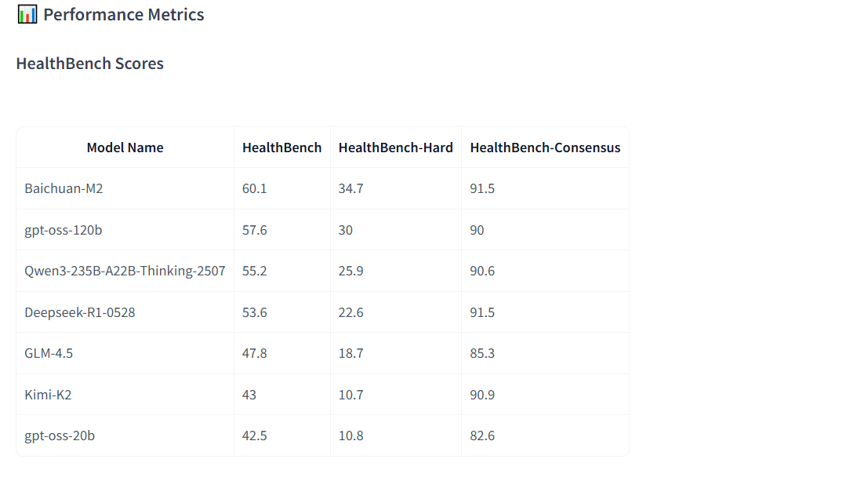Click Baichuan-M2's HealthBench-Hard score of 34.7

(350, 188)
